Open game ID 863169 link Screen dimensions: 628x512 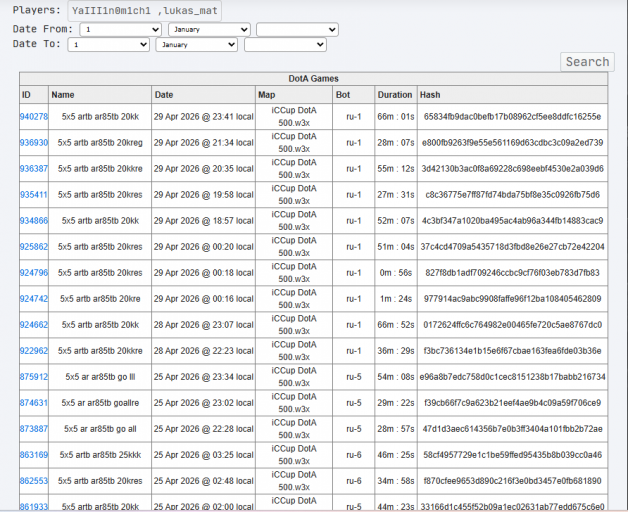pos(34,455)
